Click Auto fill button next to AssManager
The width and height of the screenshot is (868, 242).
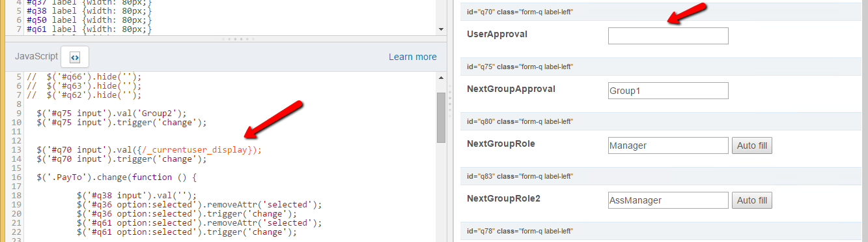click(752, 200)
